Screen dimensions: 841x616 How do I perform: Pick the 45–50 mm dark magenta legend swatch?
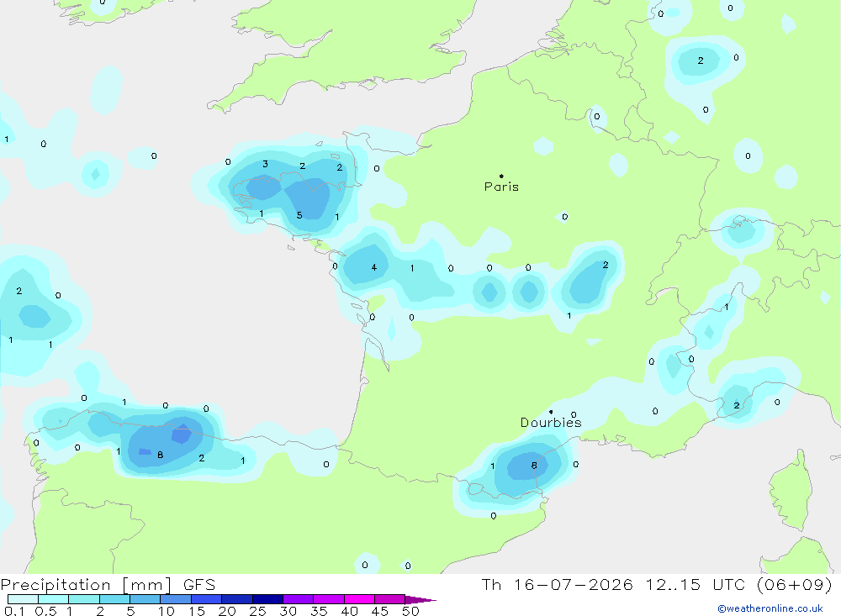(x=390, y=599)
